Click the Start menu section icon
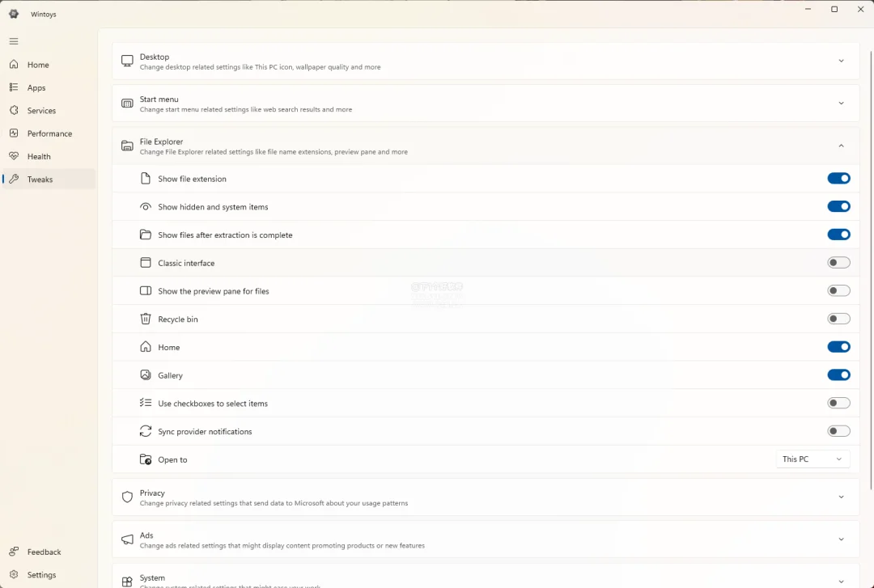 pos(127,103)
